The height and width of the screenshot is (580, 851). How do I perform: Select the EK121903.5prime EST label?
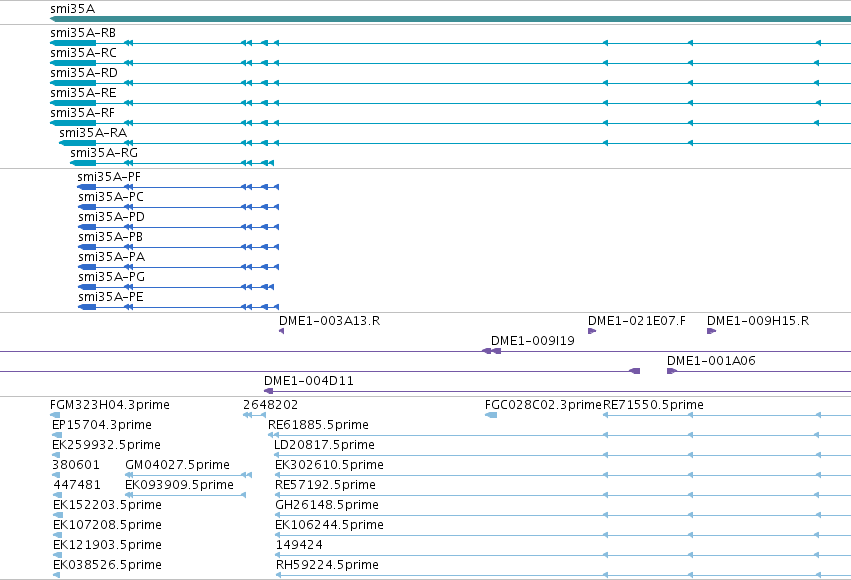(x=107, y=545)
